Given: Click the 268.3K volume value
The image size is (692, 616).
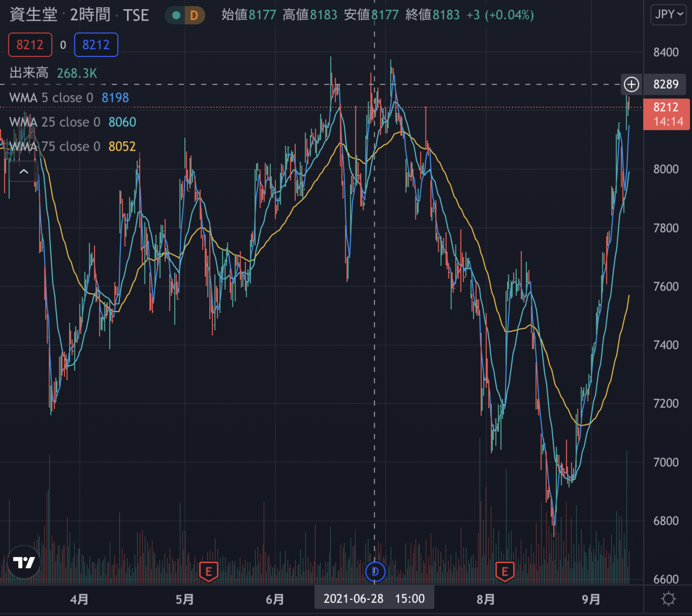Looking at the screenshot, I should tap(77, 73).
